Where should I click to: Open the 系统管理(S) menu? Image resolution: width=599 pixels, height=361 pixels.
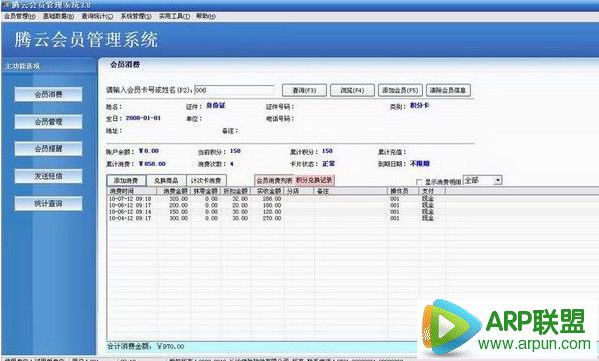[136, 16]
